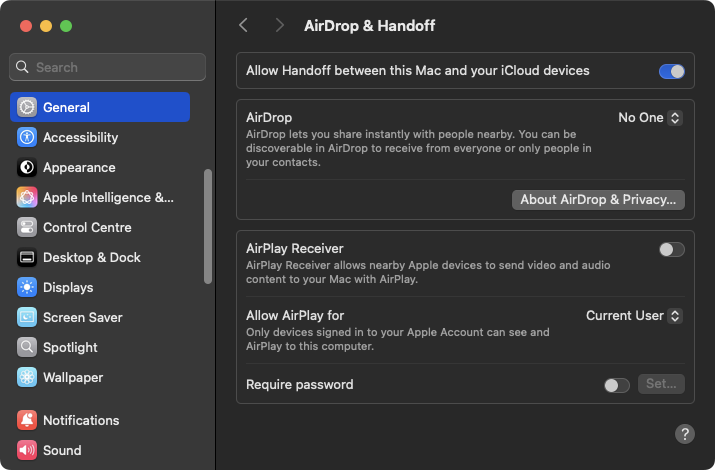Click the sidebar vertical scrollbar
The width and height of the screenshot is (715, 470).
click(x=208, y=227)
